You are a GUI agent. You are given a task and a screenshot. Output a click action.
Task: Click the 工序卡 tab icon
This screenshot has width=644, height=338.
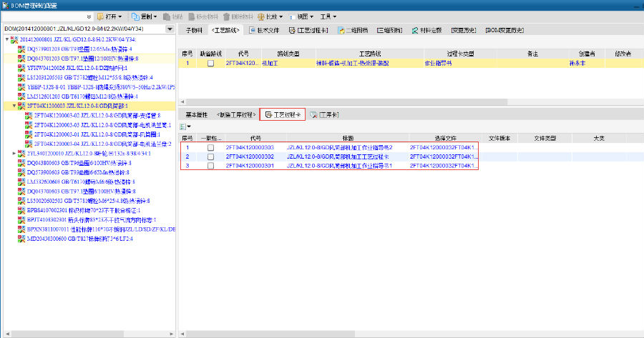pyautogui.click(x=314, y=114)
